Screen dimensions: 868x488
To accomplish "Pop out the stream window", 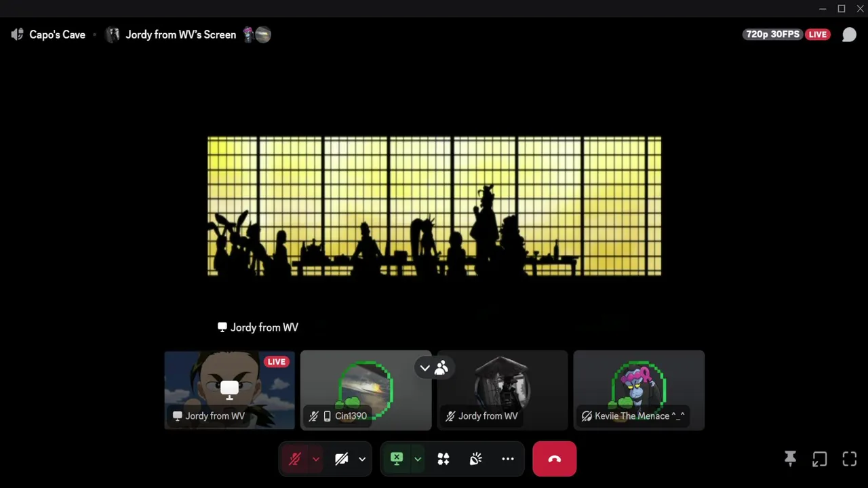I will pos(820,459).
